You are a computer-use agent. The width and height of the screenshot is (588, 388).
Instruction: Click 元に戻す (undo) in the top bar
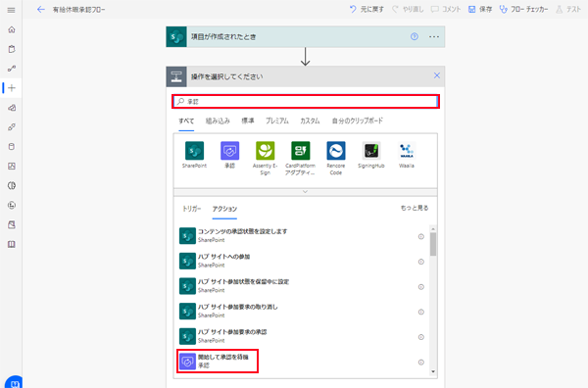(x=367, y=10)
